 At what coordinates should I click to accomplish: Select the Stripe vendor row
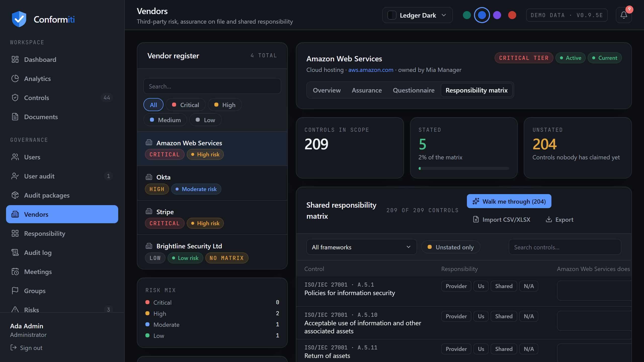click(x=212, y=217)
